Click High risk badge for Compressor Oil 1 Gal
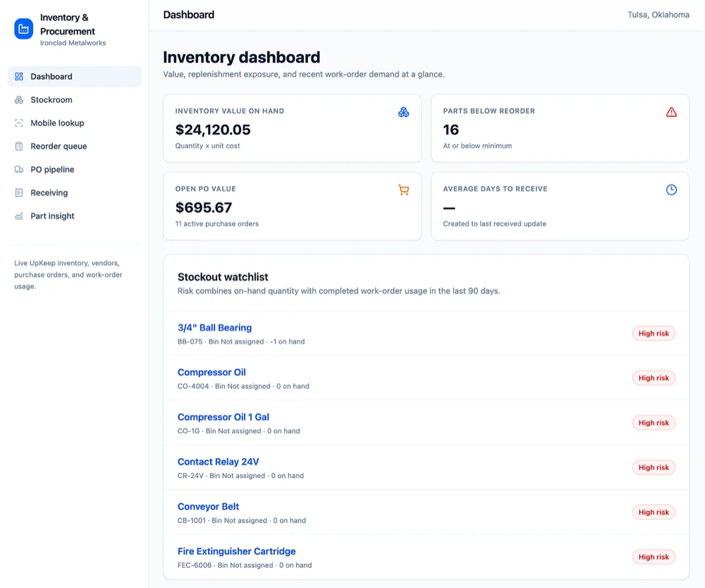This screenshot has height=588, width=705. click(654, 422)
